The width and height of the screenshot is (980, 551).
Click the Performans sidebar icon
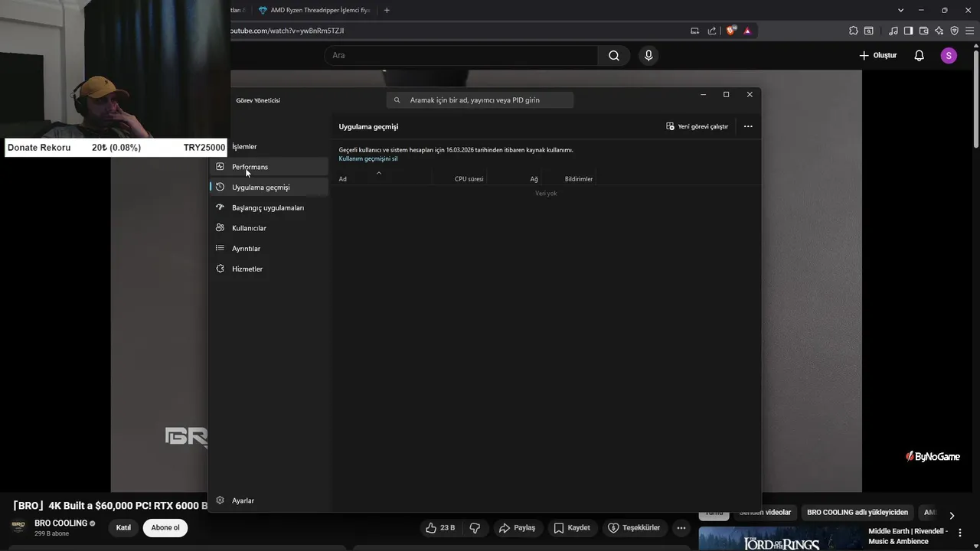(220, 167)
